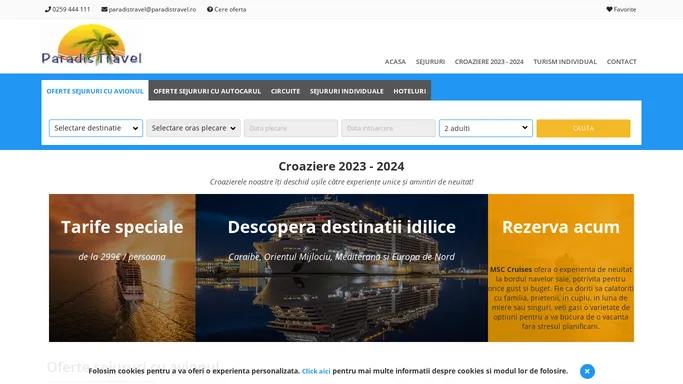Open the Selectare destinatie dropdown
This screenshot has height=384, width=683.
point(96,128)
